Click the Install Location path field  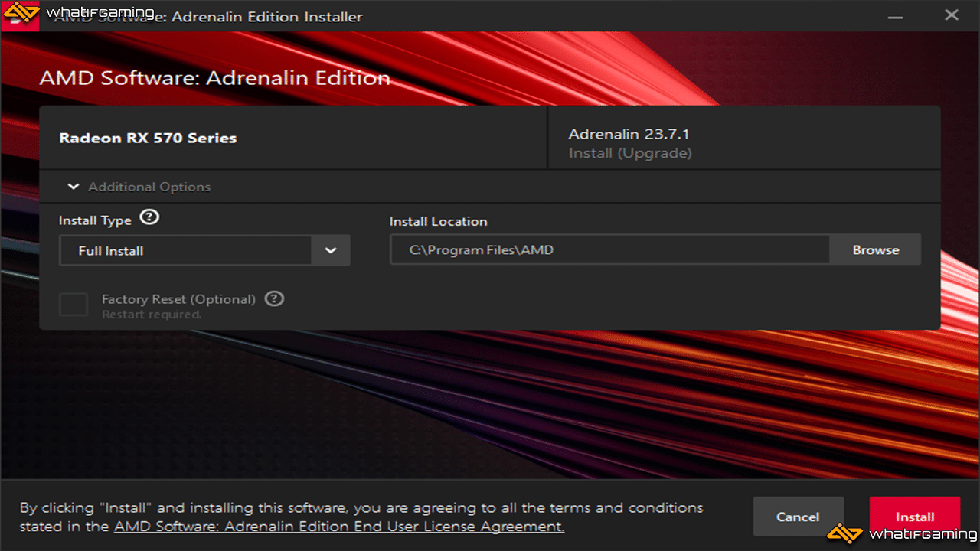click(609, 249)
